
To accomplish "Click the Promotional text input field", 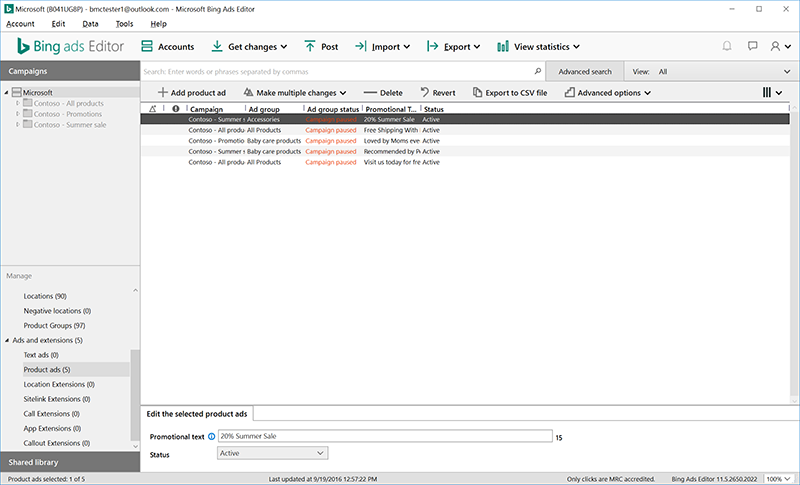I will pos(385,436).
